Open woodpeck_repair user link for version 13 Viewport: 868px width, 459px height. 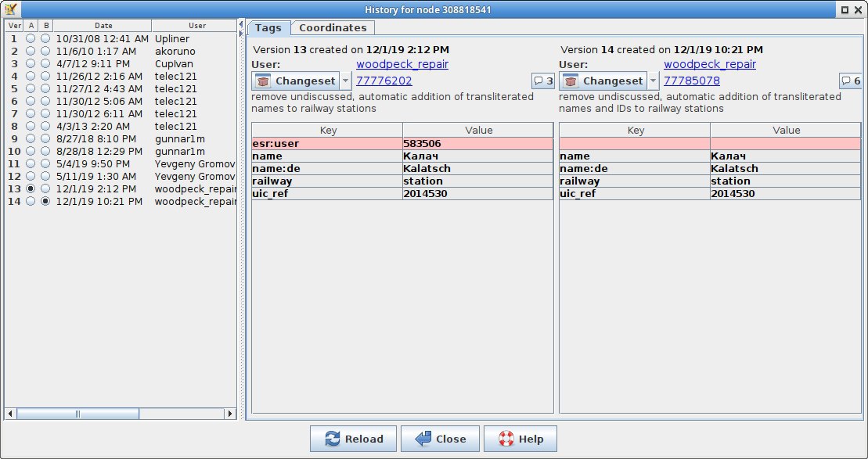point(402,65)
